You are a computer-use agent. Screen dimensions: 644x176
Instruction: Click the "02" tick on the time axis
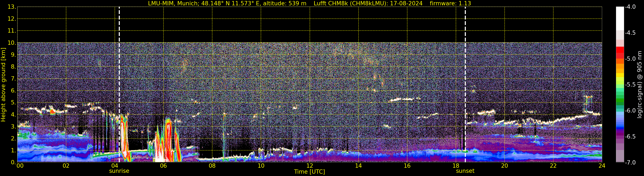(x=66, y=166)
